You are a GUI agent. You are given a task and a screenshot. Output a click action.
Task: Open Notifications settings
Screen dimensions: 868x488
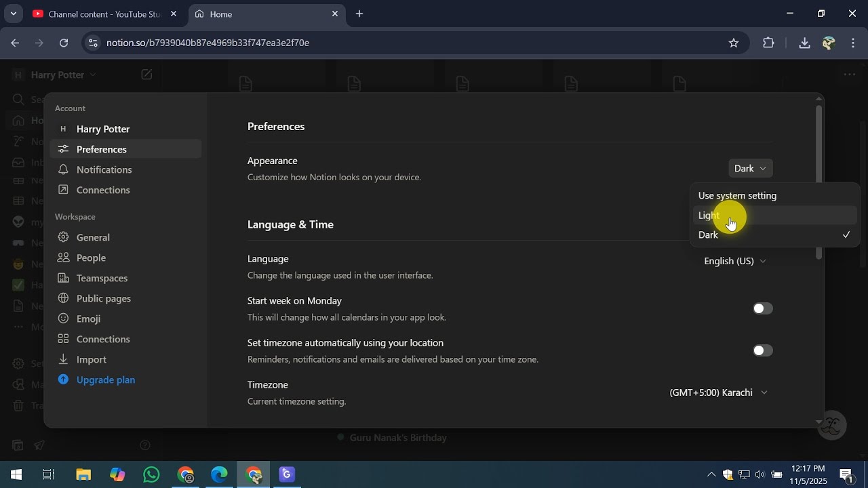tap(125, 169)
